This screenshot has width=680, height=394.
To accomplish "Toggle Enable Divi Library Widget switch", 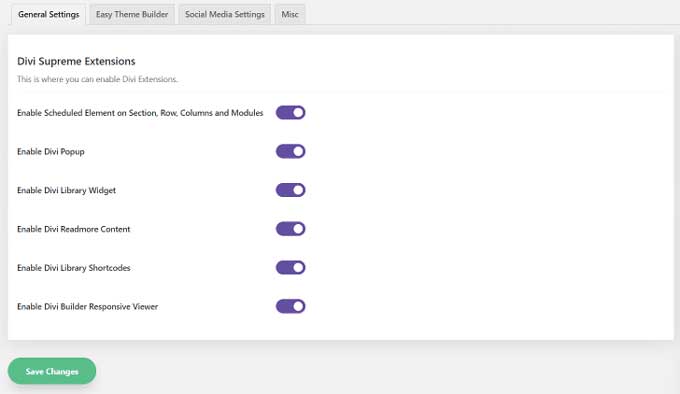I will pos(291,190).
